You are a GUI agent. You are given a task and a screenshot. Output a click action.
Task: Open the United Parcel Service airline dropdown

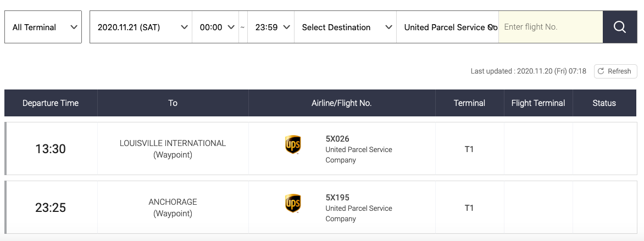(x=447, y=27)
